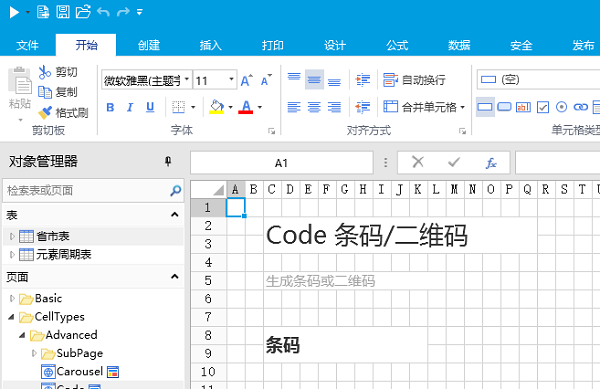Open the font name dropdown
The width and height of the screenshot is (600, 389).
(x=187, y=80)
